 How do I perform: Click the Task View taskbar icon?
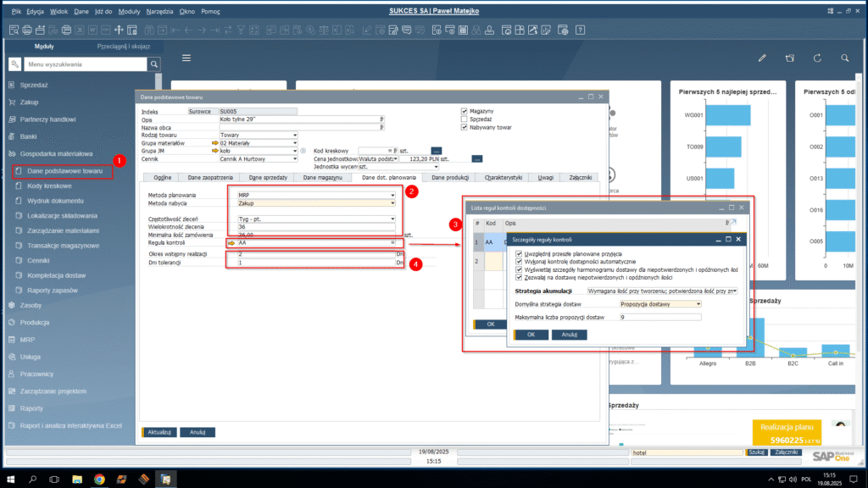point(54,480)
